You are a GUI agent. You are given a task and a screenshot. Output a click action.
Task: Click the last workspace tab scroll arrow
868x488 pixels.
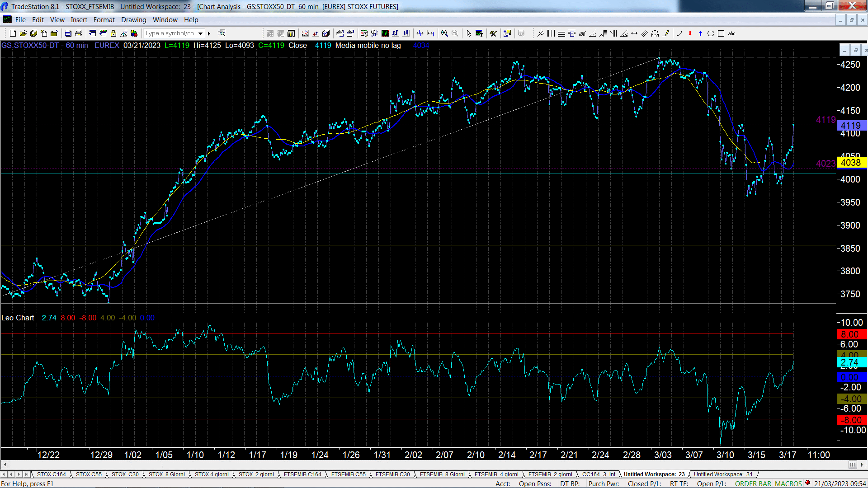click(x=26, y=474)
